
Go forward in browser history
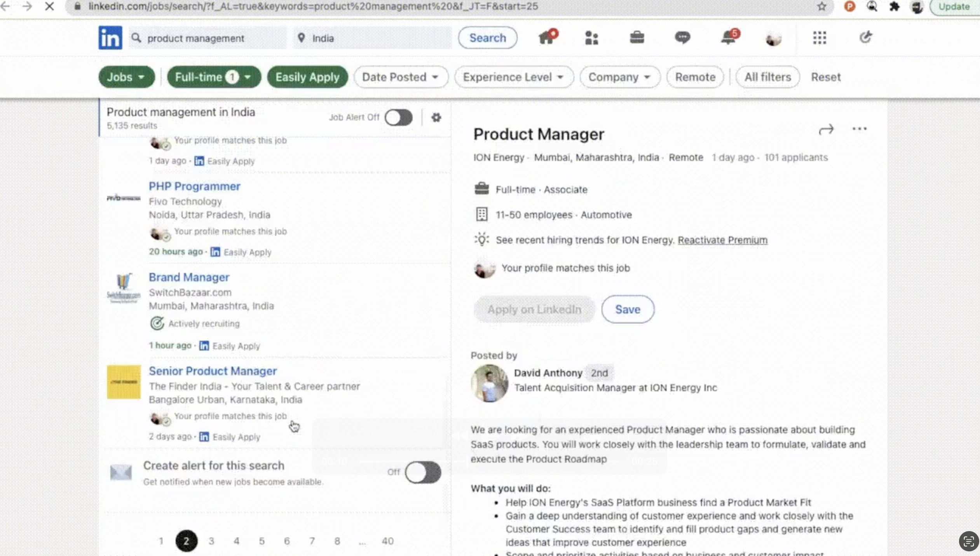pyautogui.click(x=27, y=7)
